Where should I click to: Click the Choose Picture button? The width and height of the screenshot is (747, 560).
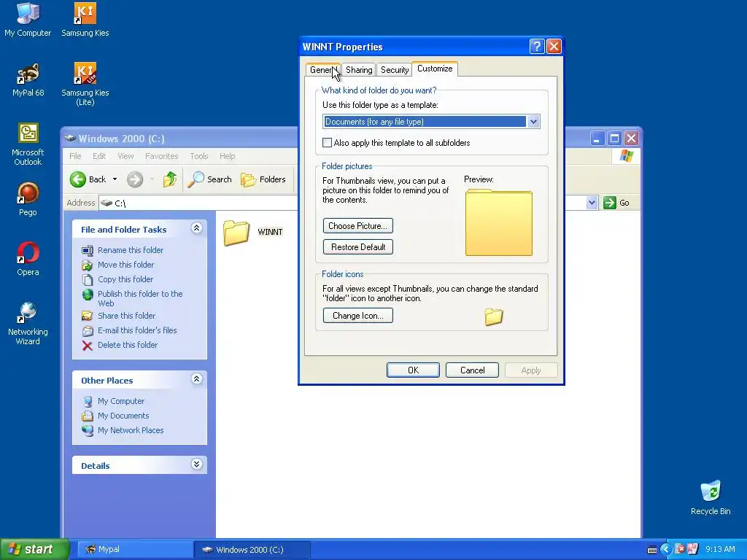[357, 226]
